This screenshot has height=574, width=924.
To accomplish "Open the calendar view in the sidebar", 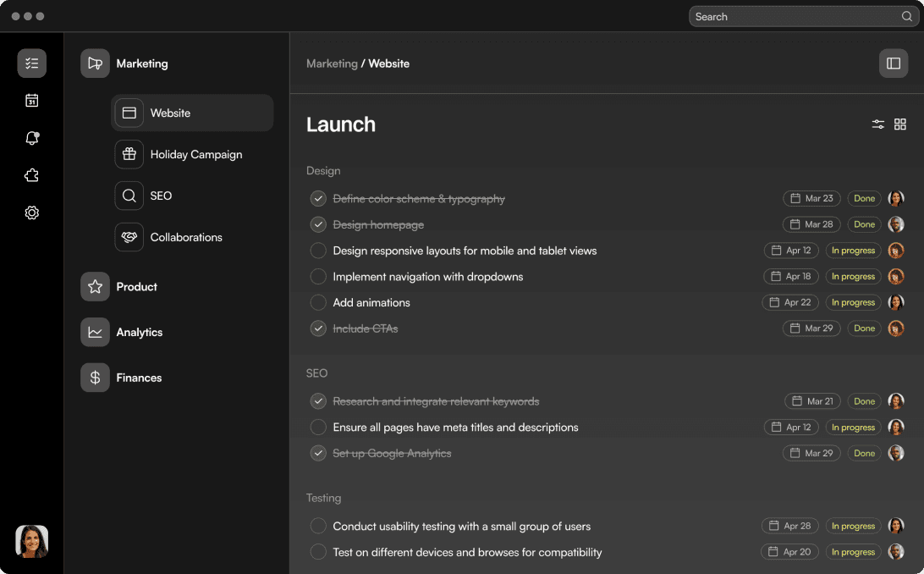I will coord(31,100).
